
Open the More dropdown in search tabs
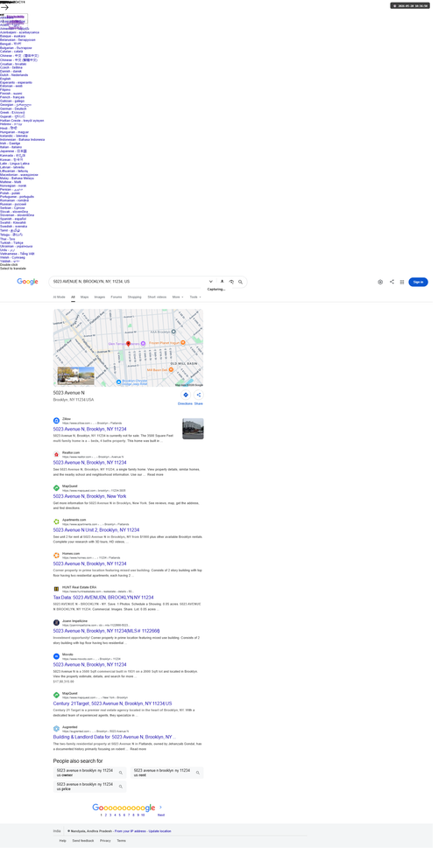[178, 297]
